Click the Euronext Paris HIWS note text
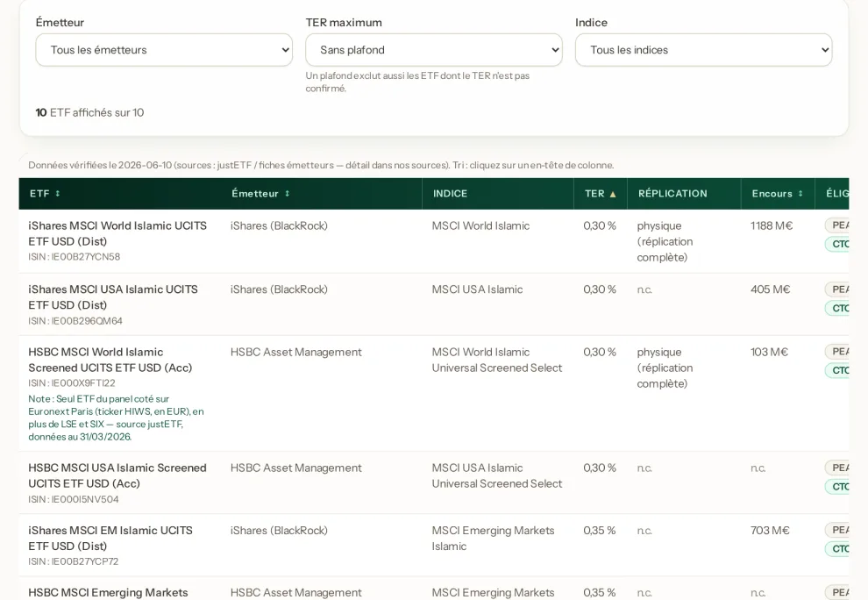Screen dimensions: 868x600 (x=117, y=418)
